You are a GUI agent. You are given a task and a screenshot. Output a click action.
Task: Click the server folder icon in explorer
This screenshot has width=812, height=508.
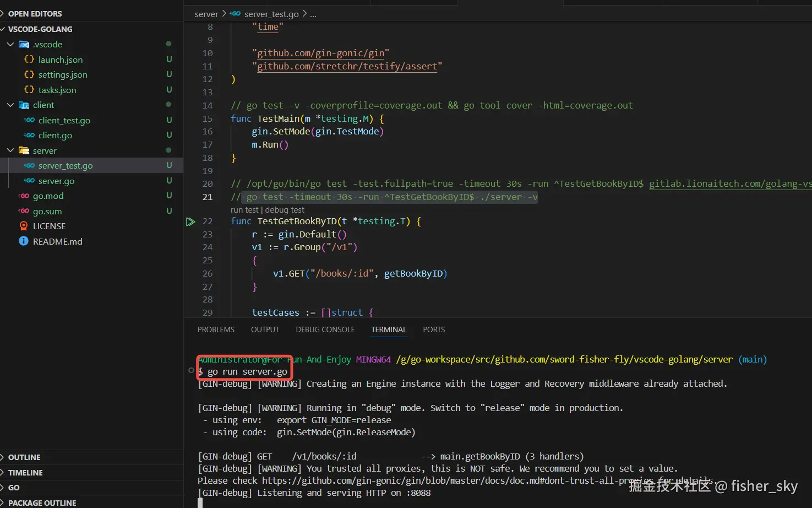pyautogui.click(x=24, y=150)
